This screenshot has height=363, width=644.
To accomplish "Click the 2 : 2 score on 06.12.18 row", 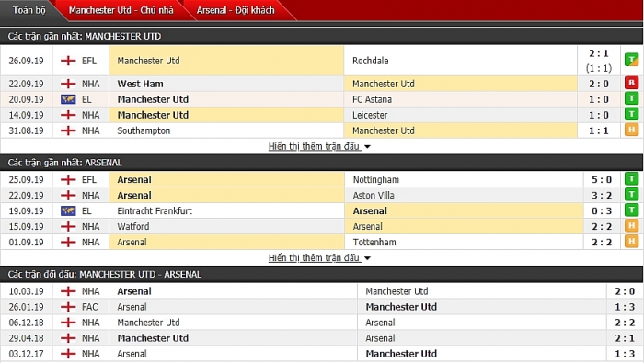I will 625,323.
